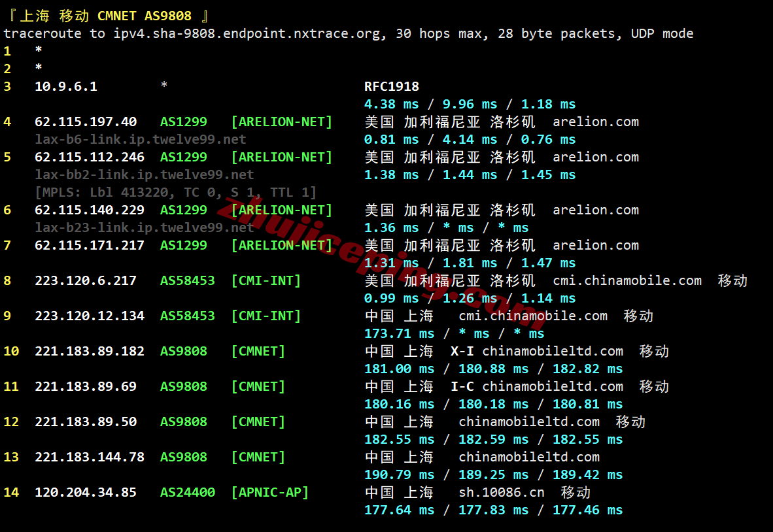Select IP 62.115.197.40 on hop 4

click(86, 122)
